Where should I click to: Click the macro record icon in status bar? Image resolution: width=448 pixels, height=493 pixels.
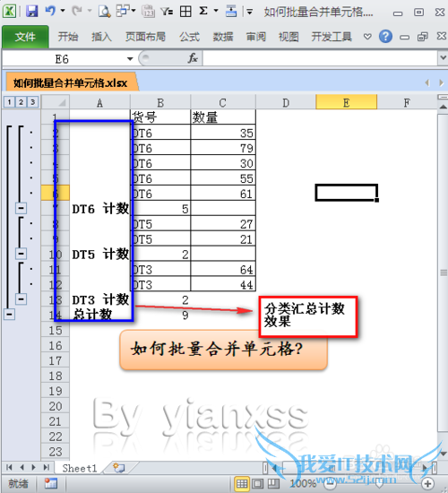click(x=51, y=483)
